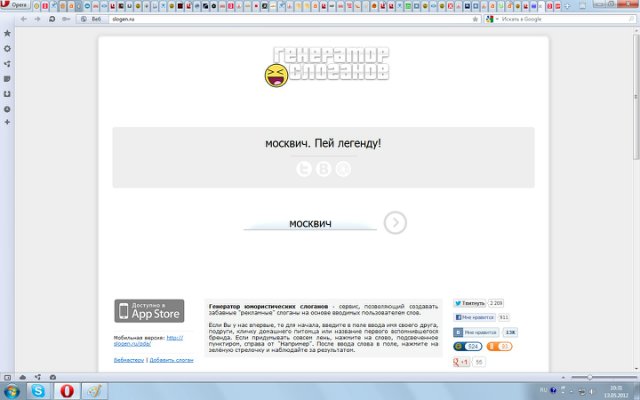
Task: Launch Skype from the Windows taskbar
Action: (x=39, y=390)
